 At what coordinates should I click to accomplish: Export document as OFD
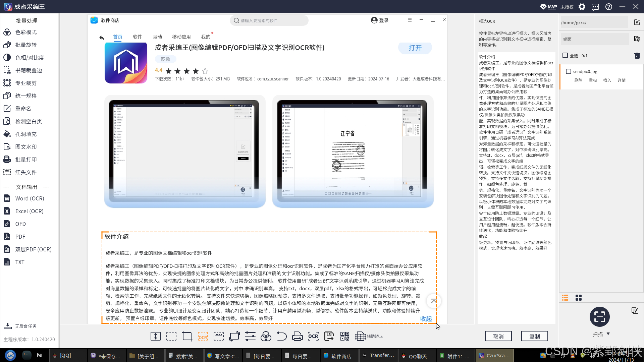[15, 224]
